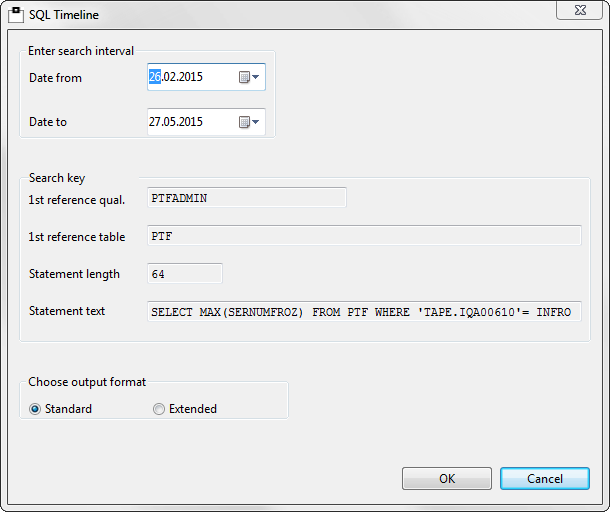Click the month 05 in Date to
Image resolution: width=610 pixels, height=512 pixels.
point(171,122)
